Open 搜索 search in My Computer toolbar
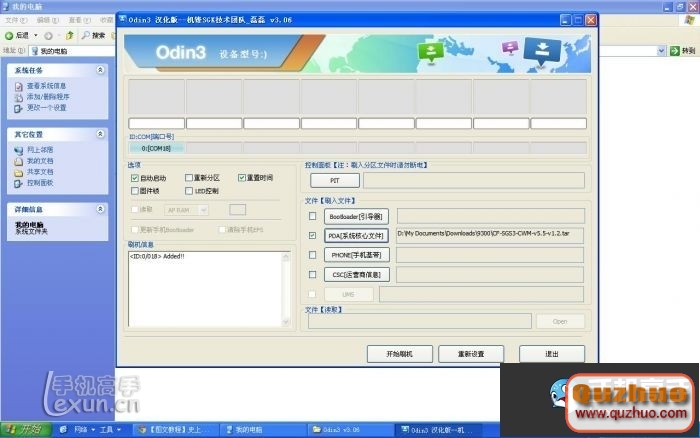 point(93,35)
